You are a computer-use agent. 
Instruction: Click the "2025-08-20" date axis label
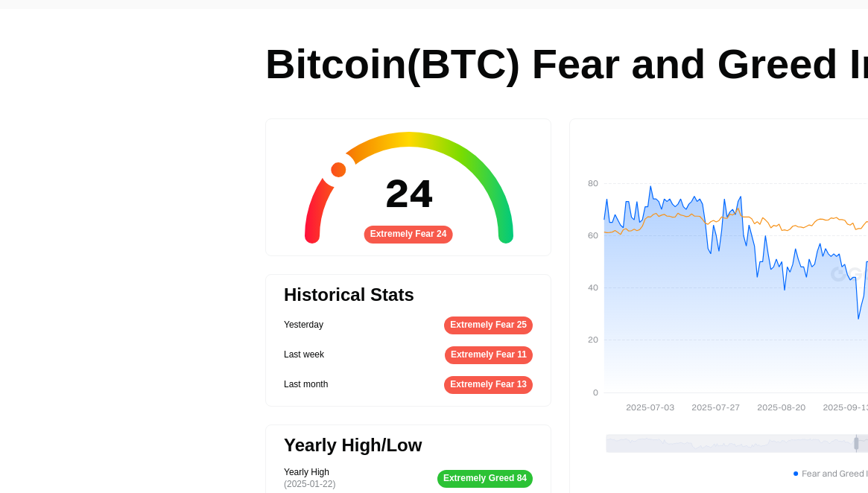[x=781, y=407]
